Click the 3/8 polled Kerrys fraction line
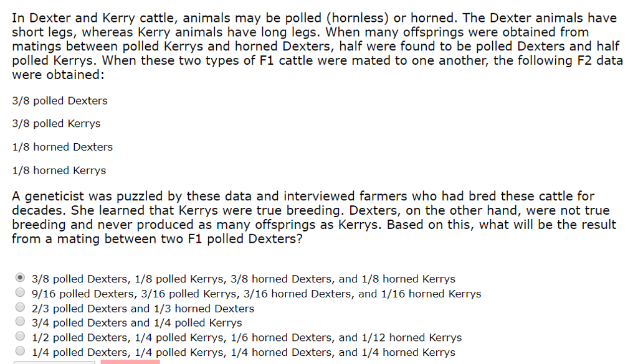This screenshot has width=638, height=364. click(x=56, y=124)
